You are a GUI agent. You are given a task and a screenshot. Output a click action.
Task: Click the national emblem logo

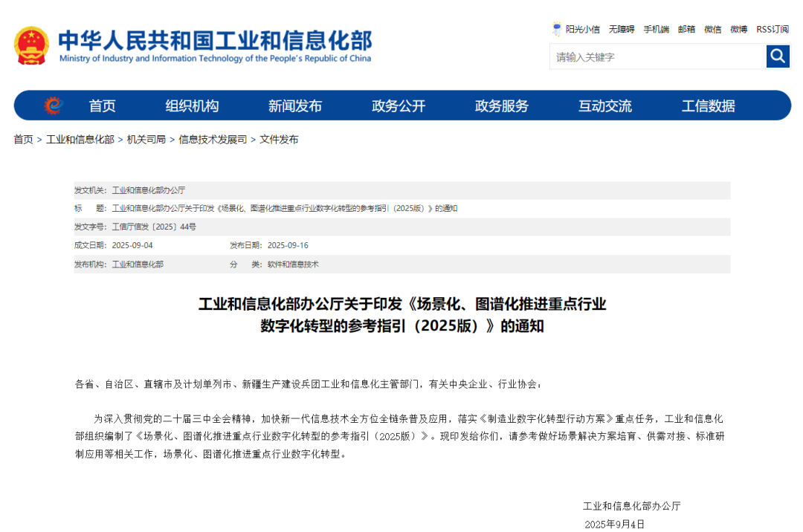[32, 45]
